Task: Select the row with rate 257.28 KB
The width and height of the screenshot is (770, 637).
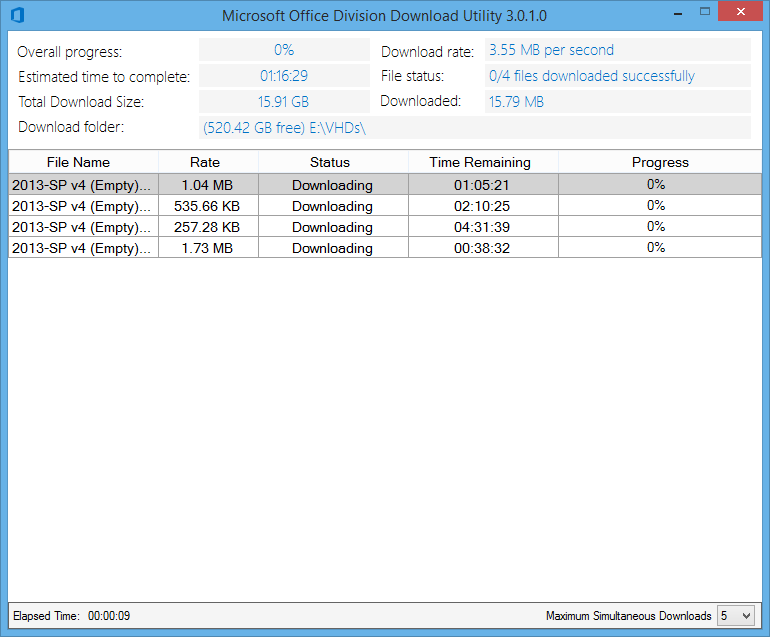Action: pos(385,227)
